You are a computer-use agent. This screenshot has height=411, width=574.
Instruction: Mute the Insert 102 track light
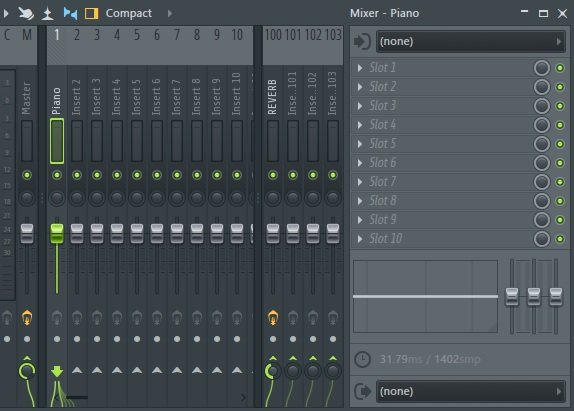point(313,175)
